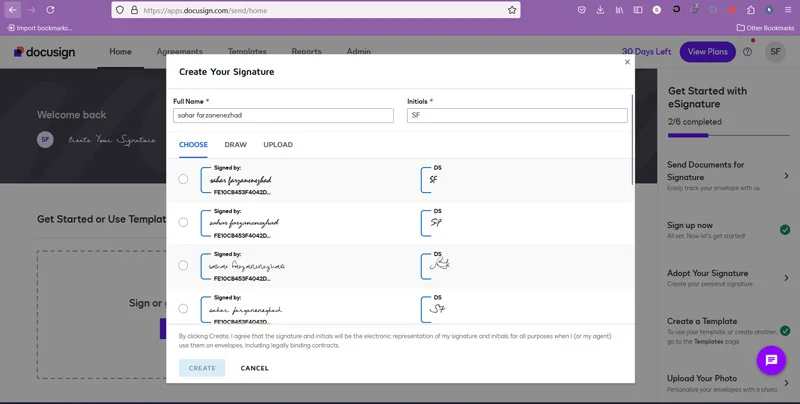Open the Admin navigation tab
This screenshot has width=800, height=404.
(359, 52)
